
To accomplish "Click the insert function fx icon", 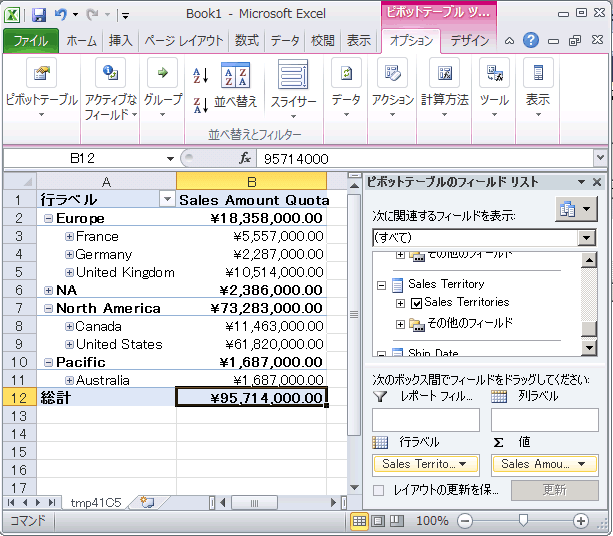I will [x=245, y=158].
